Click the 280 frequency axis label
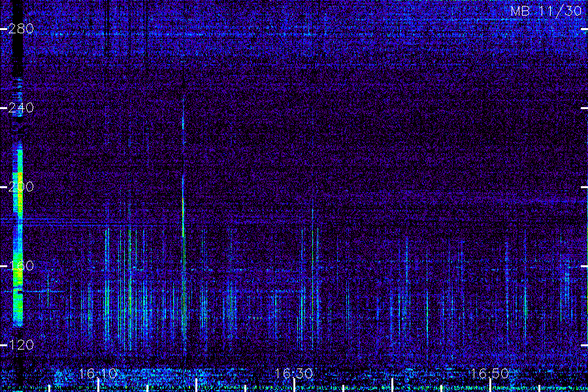The image size is (588, 392). pyautogui.click(x=21, y=29)
